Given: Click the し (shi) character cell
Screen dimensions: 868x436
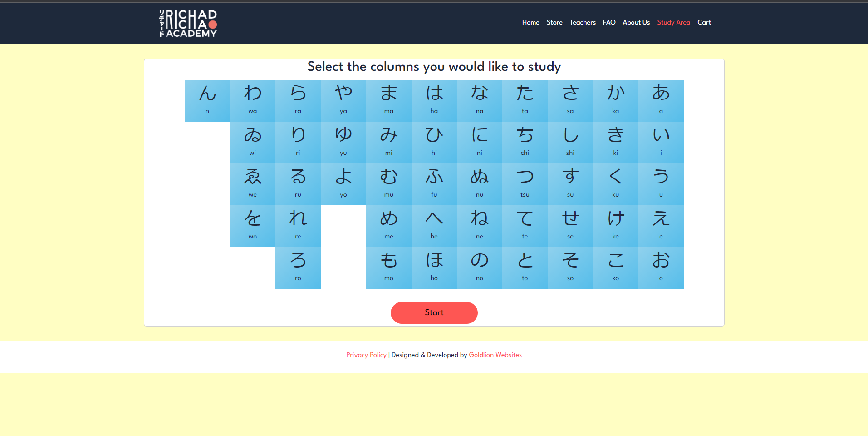Looking at the screenshot, I should pos(570,142).
